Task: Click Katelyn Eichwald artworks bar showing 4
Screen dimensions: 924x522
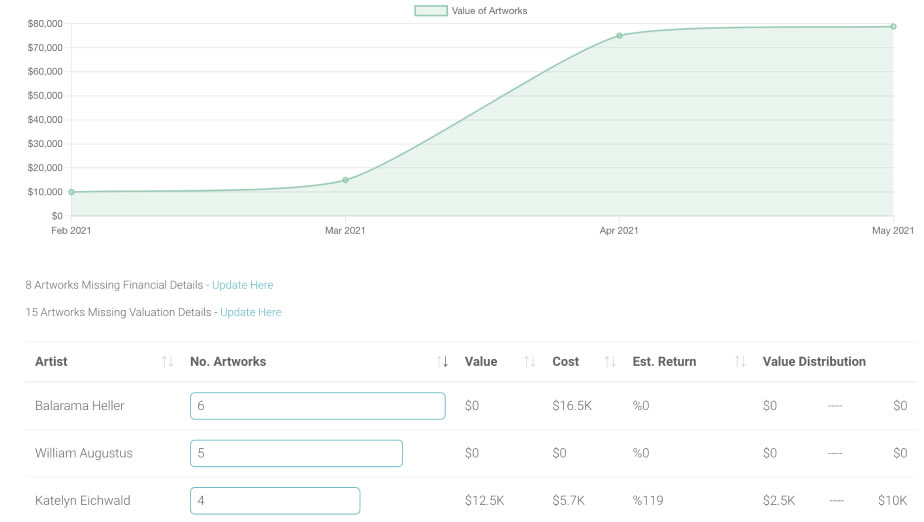Action: (x=275, y=500)
